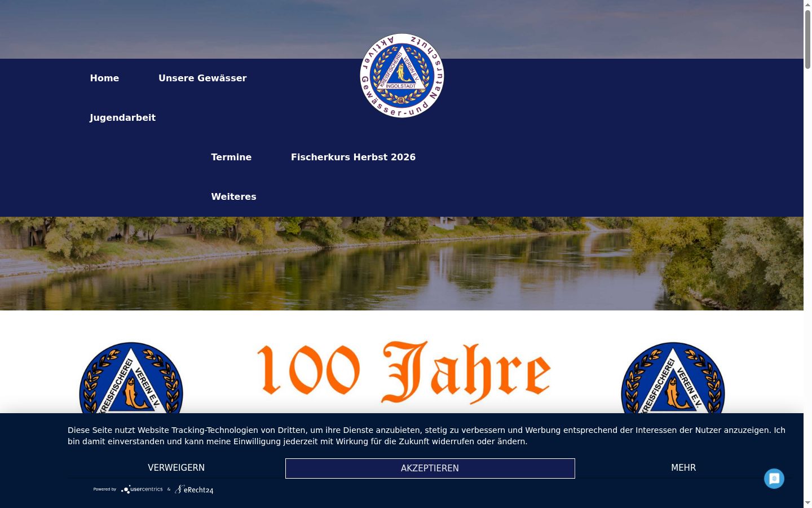Open Jugendarbeit menu item

122,117
